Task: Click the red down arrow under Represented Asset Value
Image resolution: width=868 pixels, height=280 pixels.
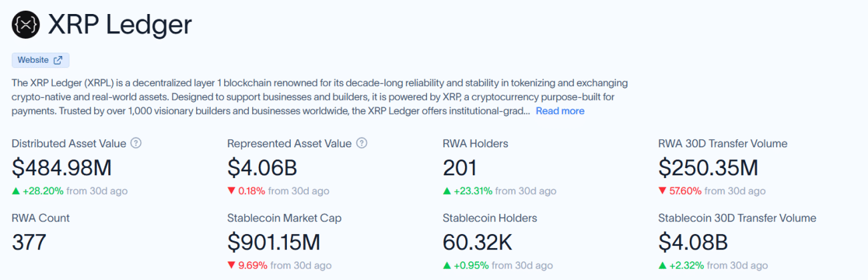Action: [x=231, y=191]
